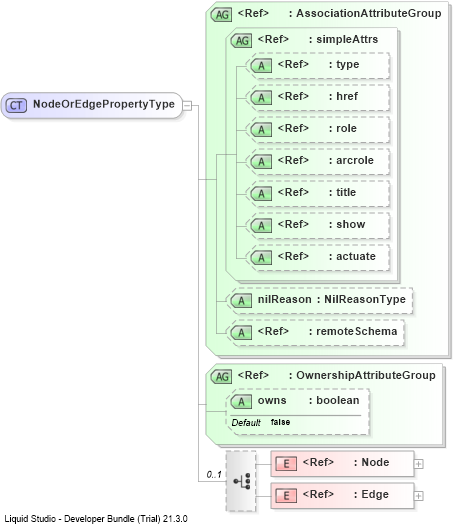Select the ': type' attribute text

click(x=344, y=64)
